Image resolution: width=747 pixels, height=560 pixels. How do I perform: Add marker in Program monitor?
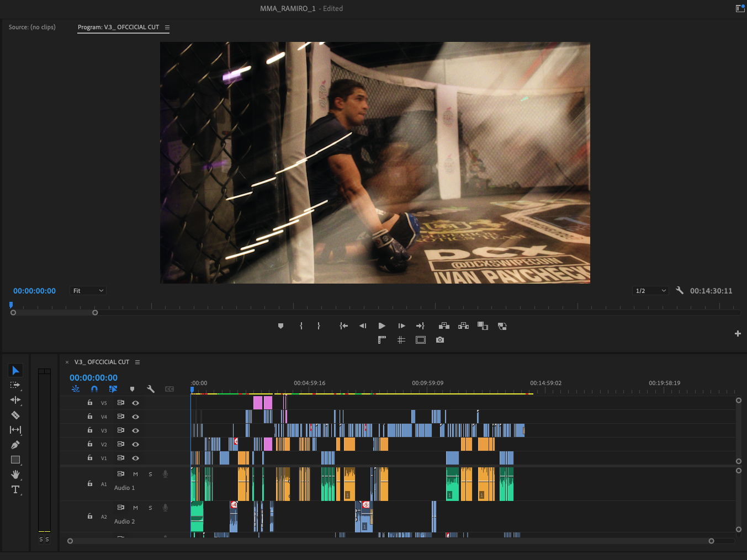(x=280, y=326)
